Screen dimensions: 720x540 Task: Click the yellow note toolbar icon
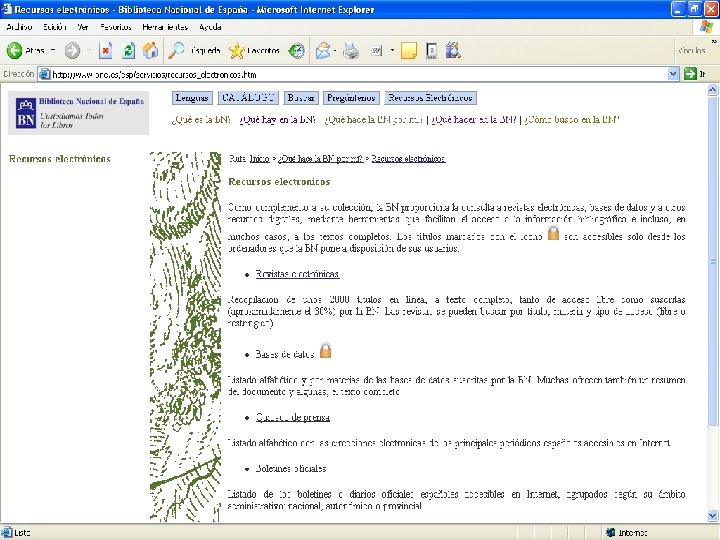409,51
